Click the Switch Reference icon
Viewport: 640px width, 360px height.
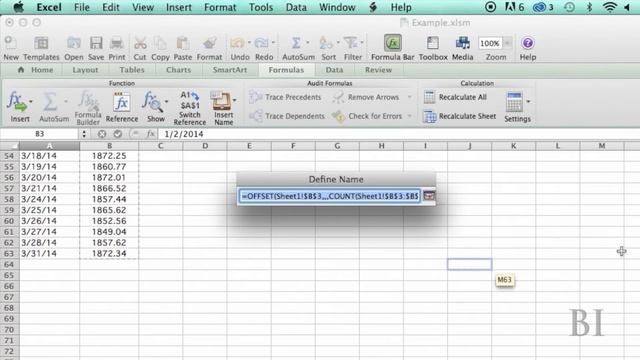point(190,100)
